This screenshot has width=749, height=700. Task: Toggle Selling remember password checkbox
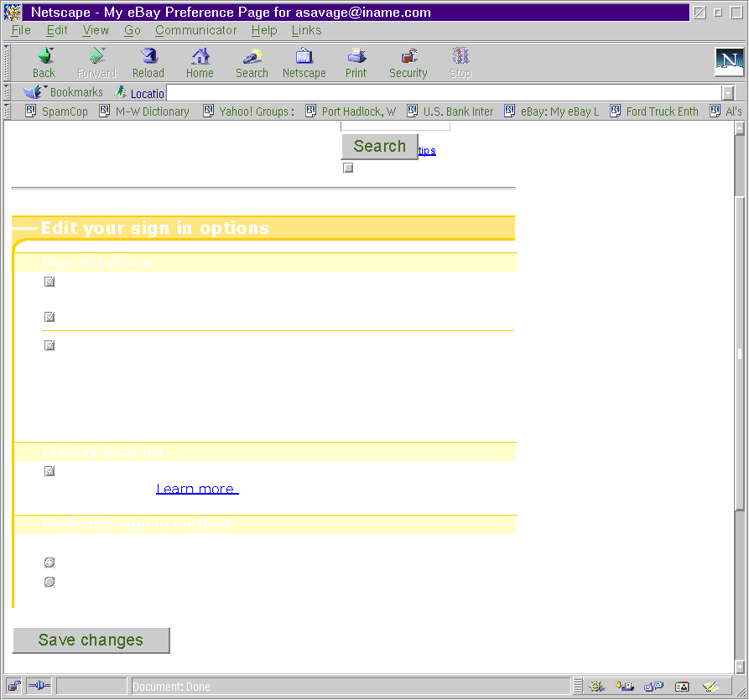point(49,317)
